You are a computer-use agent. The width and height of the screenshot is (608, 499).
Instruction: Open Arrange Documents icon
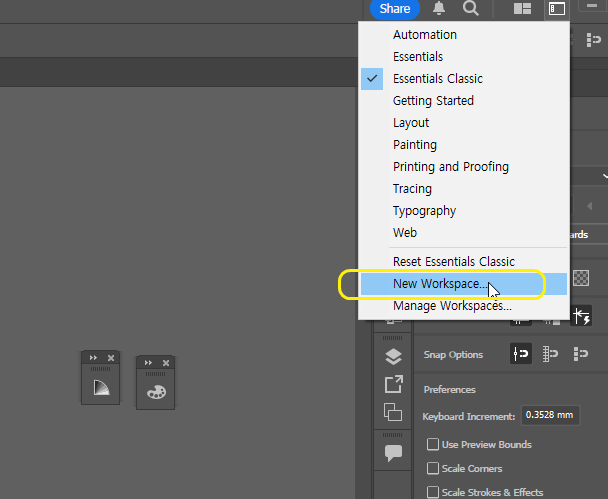tap(522, 9)
